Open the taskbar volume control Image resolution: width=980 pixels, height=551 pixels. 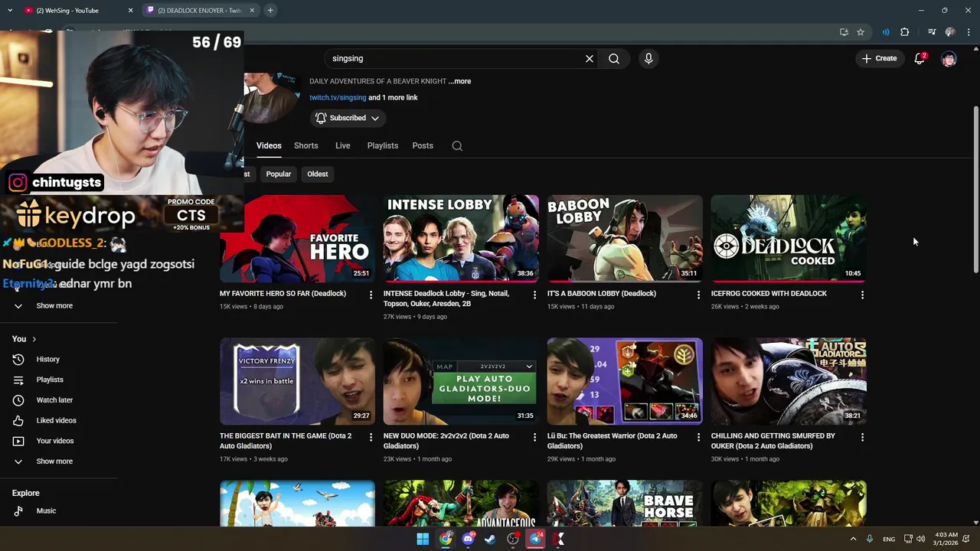tap(920, 539)
